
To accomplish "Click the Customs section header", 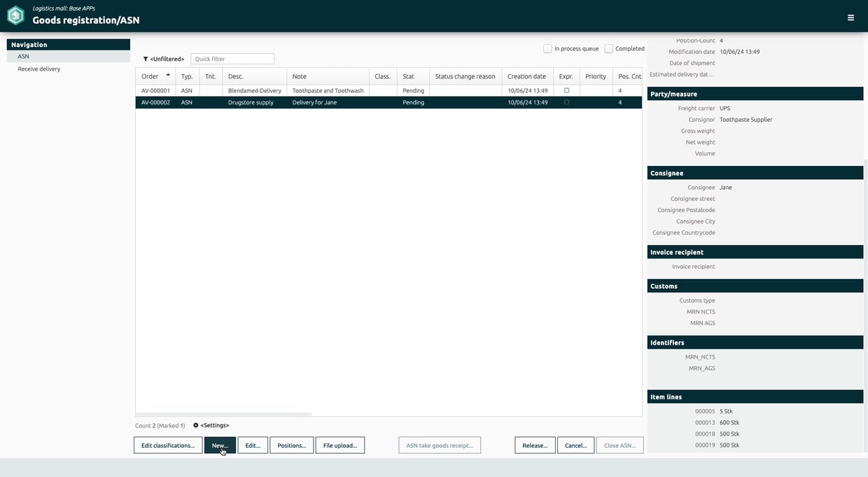I will coord(755,286).
